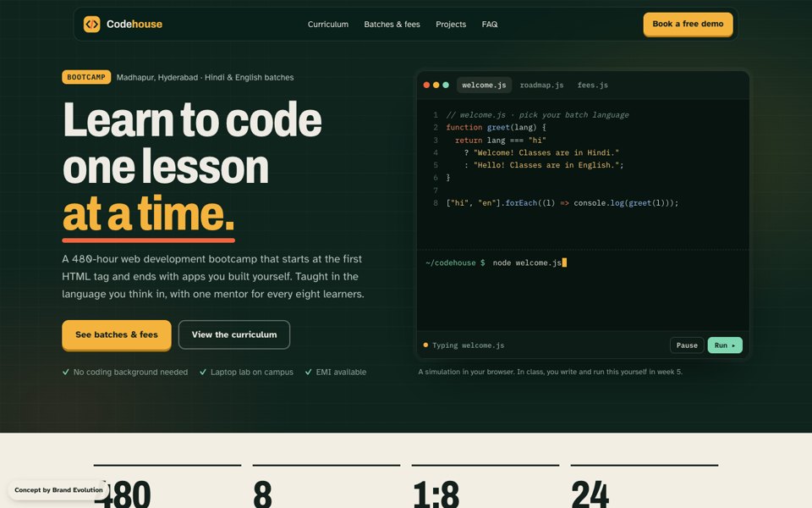
Task: Open the FAQ nav link
Action: tap(490, 25)
